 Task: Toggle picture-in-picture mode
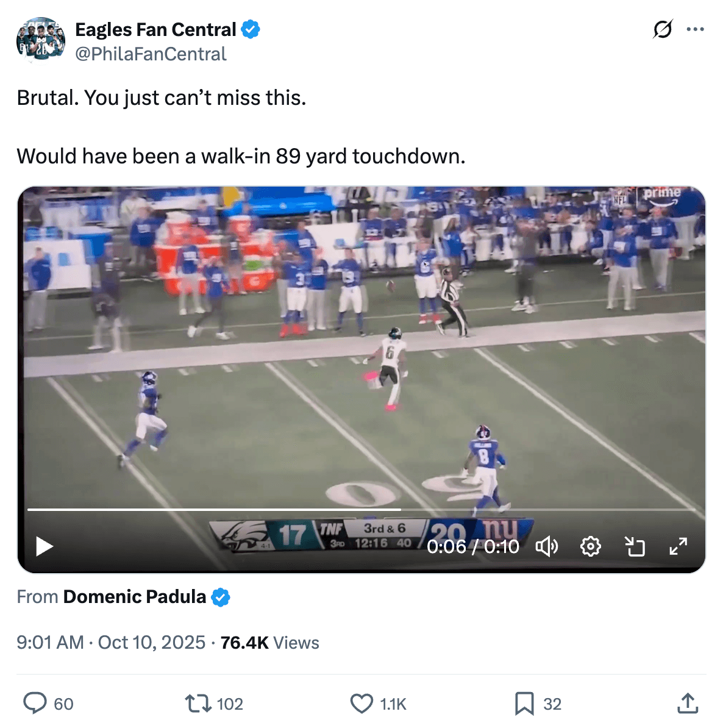[x=635, y=546]
